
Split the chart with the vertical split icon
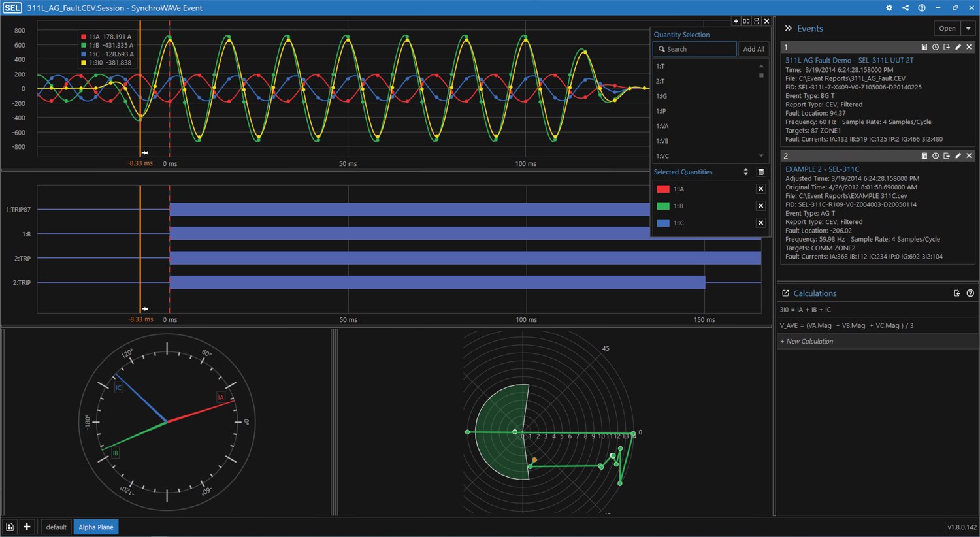(746, 21)
